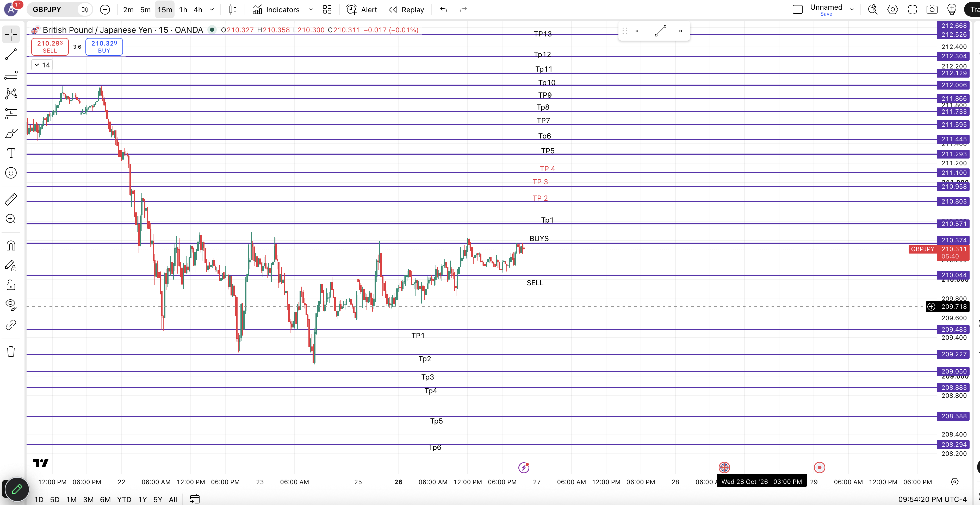Set date range to YTD

click(x=124, y=499)
